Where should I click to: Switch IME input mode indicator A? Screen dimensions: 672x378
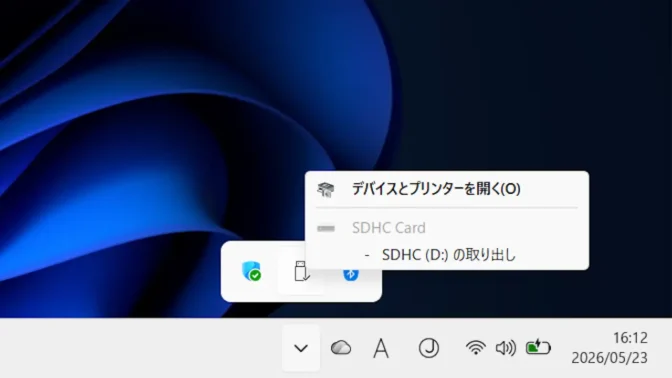[381, 348]
